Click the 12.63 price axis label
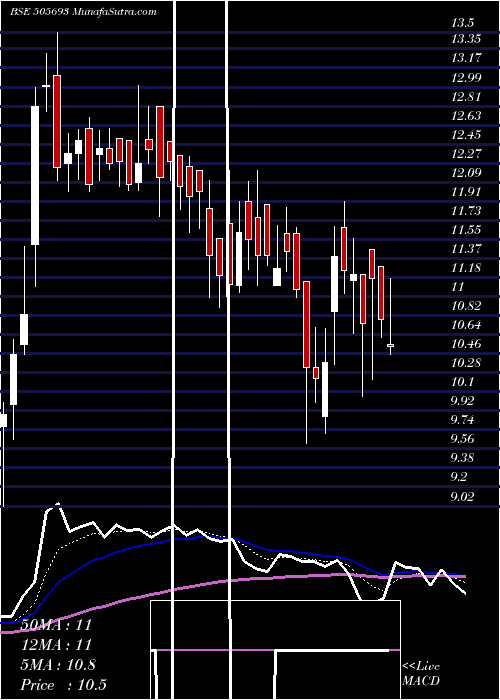 [466, 116]
